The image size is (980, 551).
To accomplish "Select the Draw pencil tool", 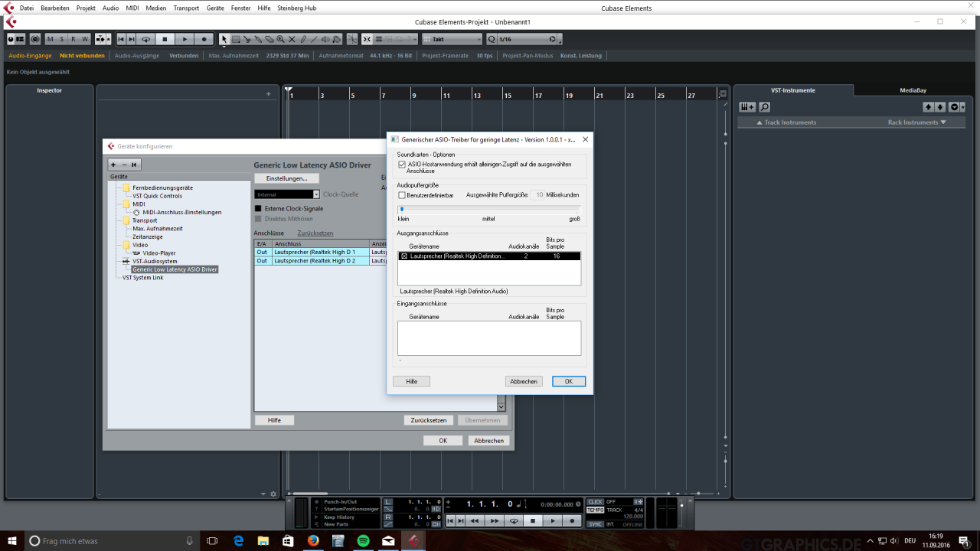I will [303, 39].
